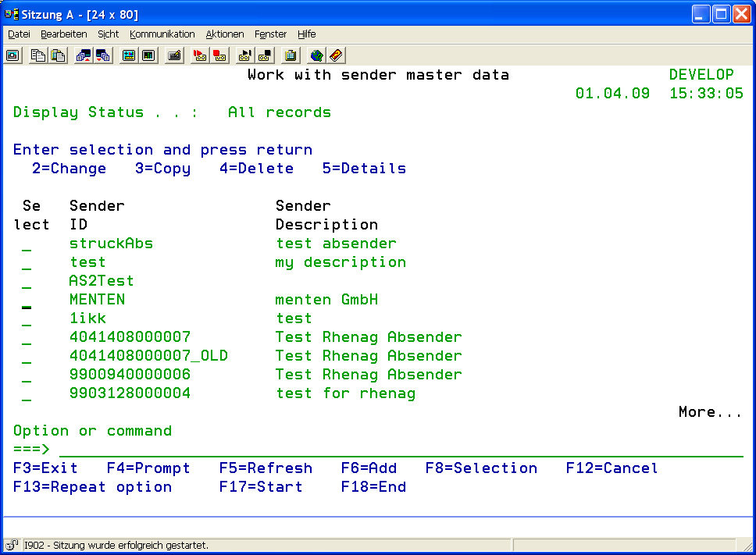Image resolution: width=756 pixels, height=555 pixels.
Task: Open the keyboard remap icon
Action: [x=174, y=55]
